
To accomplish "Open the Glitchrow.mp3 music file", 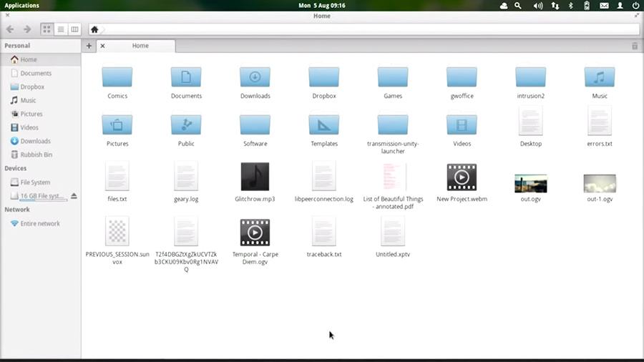I will pos(255,177).
